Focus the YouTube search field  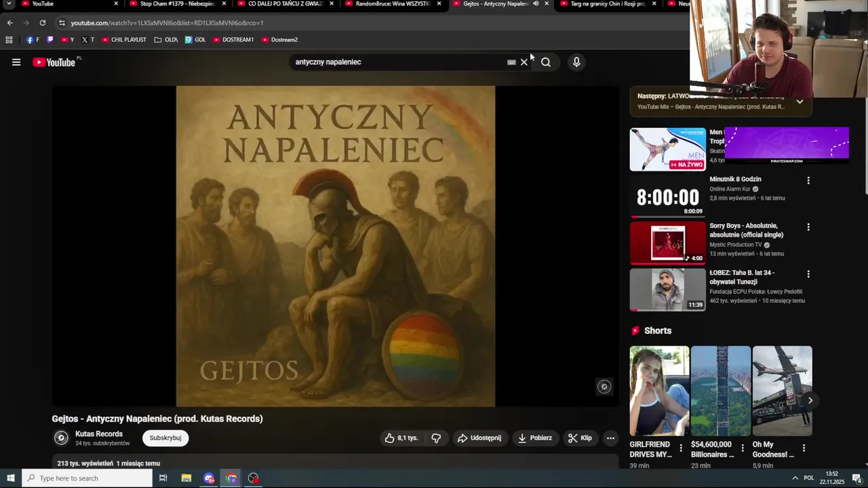pos(400,62)
